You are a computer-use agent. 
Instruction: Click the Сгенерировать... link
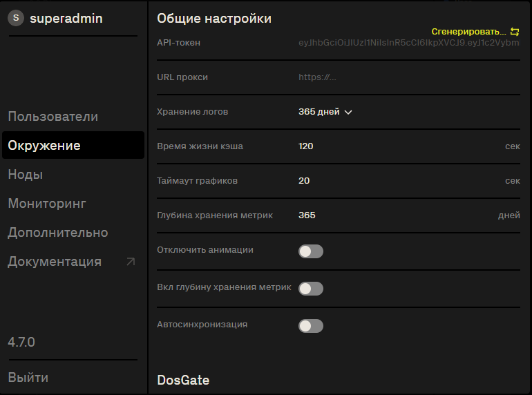(468, 32)
